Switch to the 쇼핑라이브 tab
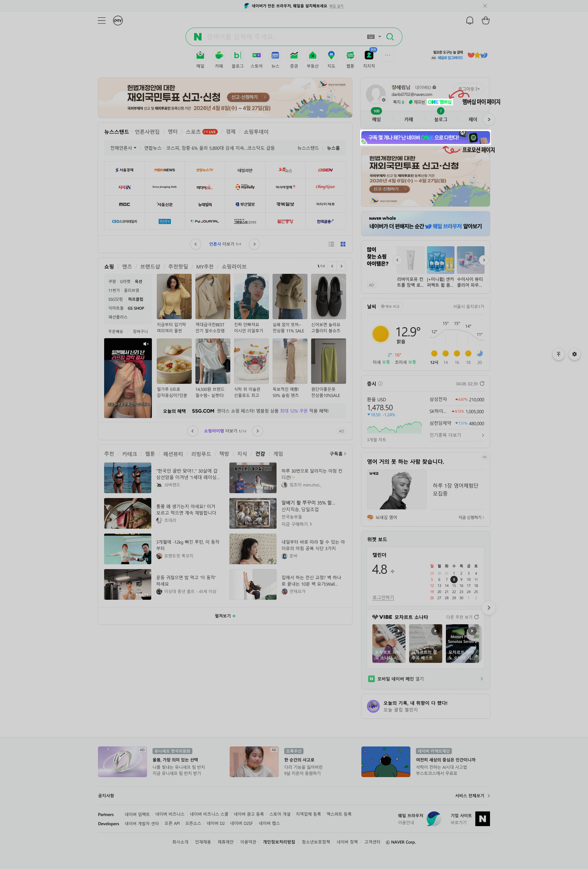Screen dimensions: 588x869 click(x=234, y=266)
